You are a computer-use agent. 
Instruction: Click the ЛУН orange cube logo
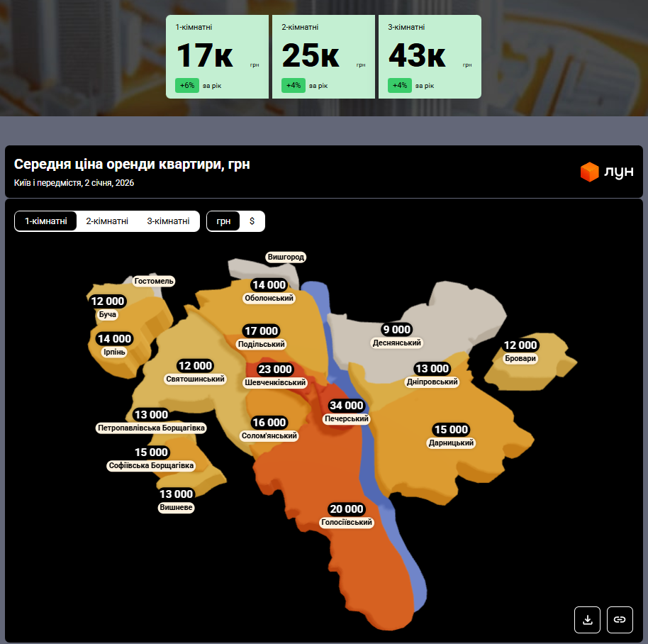[x=590, y=172]
